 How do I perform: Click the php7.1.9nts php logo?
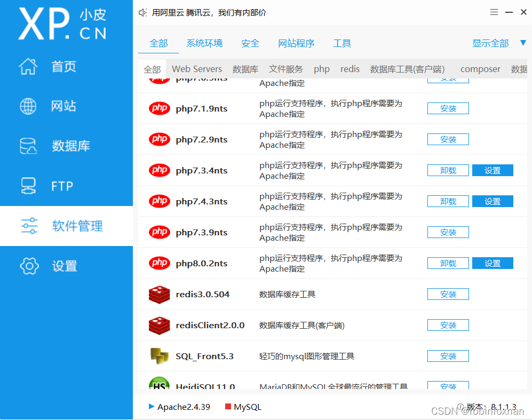(x=160, y=108)
